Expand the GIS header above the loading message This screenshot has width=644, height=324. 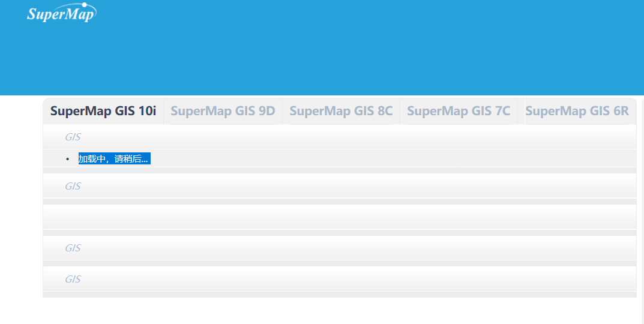340,137
